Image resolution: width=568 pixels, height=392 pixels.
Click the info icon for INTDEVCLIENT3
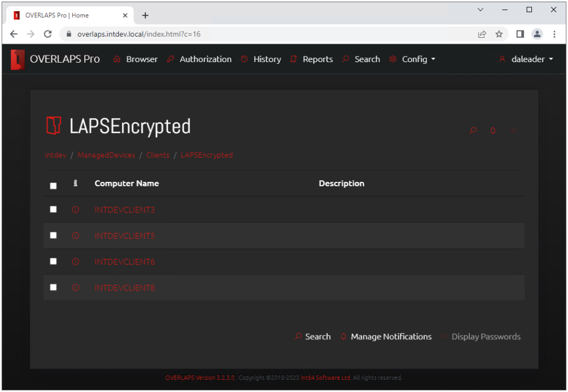pyautogui.click(x=75, y=210)
